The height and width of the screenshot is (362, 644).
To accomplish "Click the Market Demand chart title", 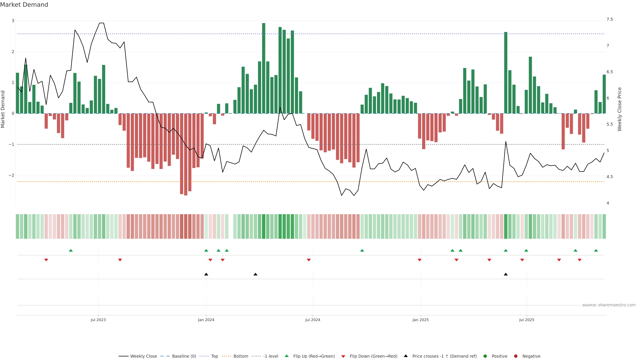I will (x=24, y=5).
